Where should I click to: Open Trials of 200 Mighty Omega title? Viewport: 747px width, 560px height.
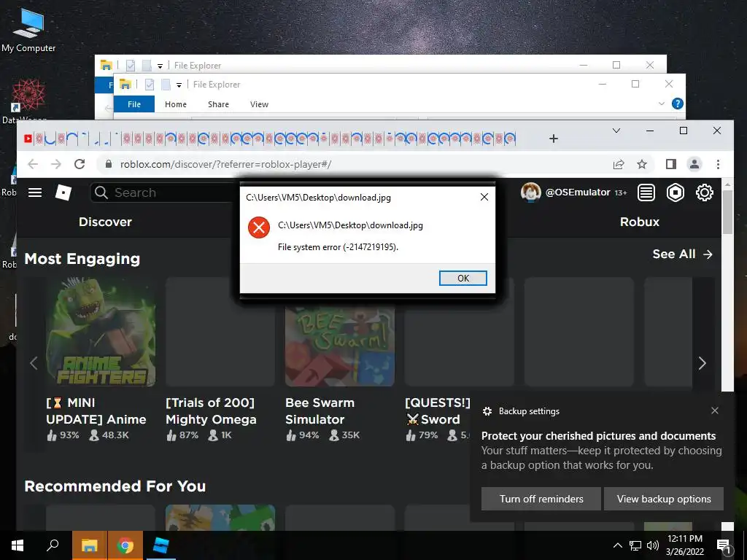(211, 411)
